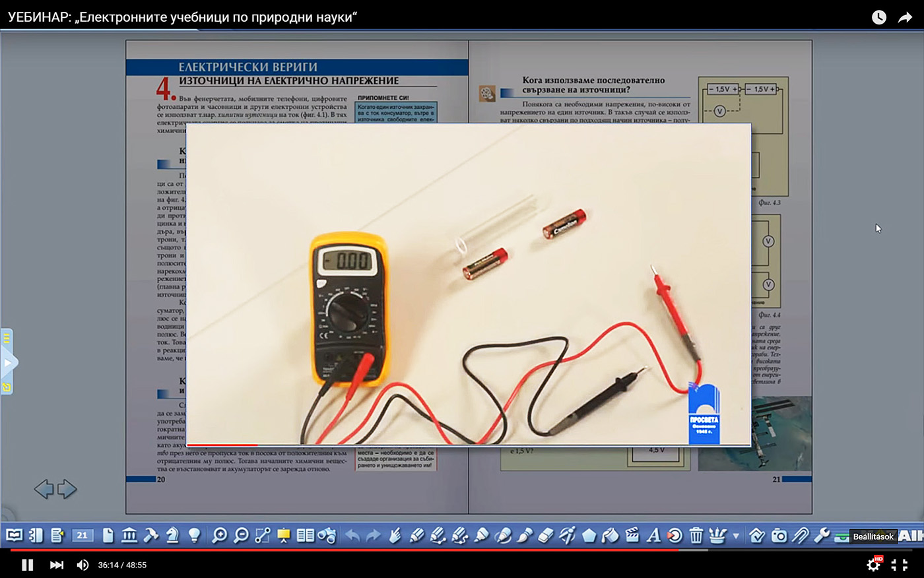Viewport: 924px width, 578px height.
Task: Click the binoculars search icon
Action: 327,536
